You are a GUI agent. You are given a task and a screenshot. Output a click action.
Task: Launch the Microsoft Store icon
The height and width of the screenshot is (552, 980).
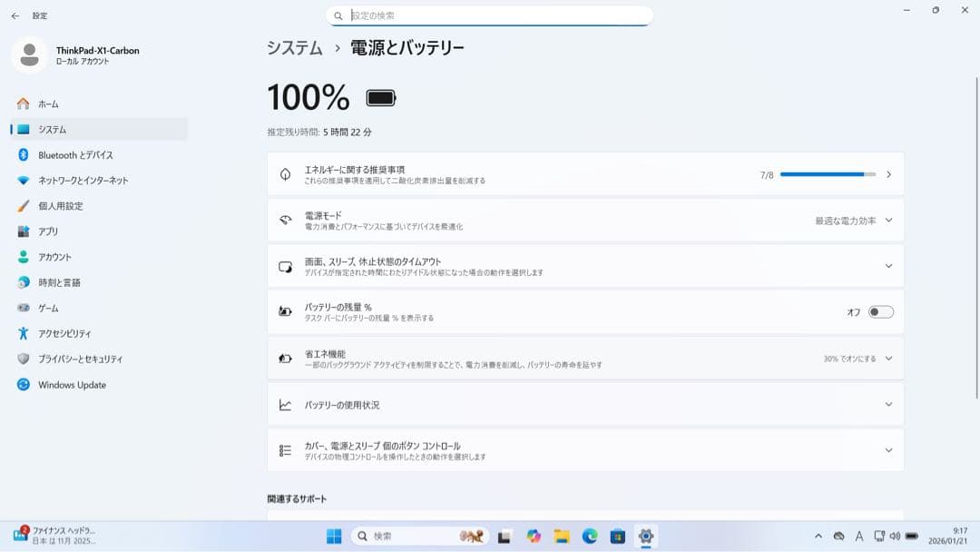tap(617, 536)
